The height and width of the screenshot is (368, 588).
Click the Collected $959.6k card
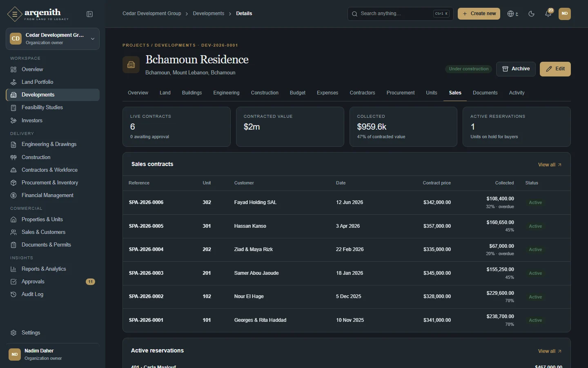click(x=403, y=127)
